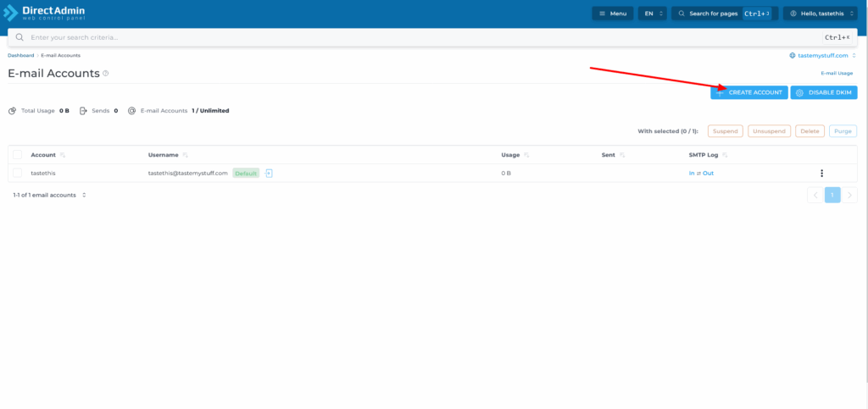Viewport: 868px width, 409px height.
Task: Check the select-all checkbox in table header
Action: (17, 155)
